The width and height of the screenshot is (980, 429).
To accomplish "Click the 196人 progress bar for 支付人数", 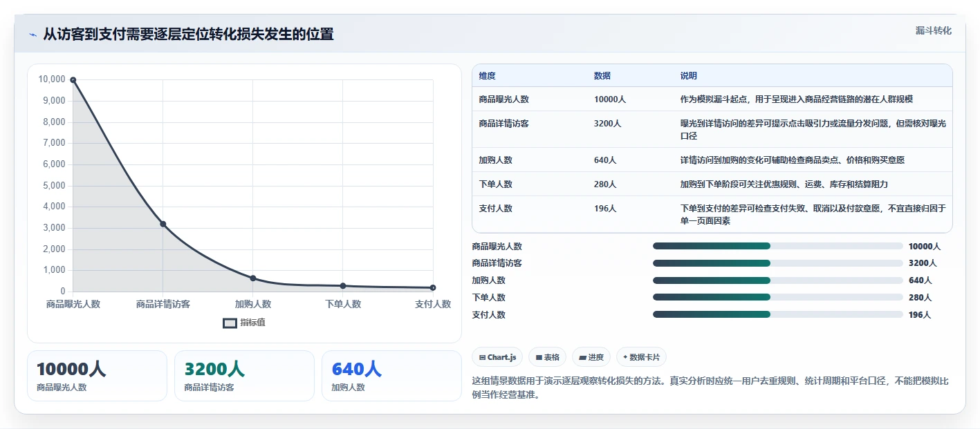I will [x=778, y=314].
